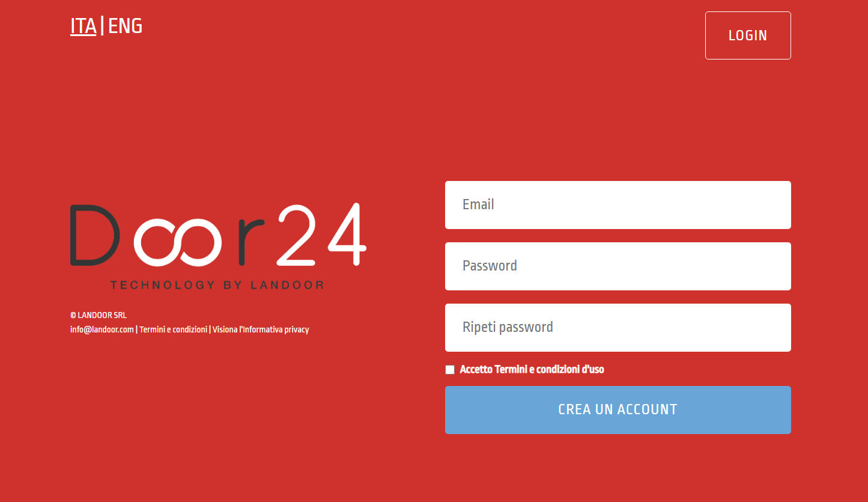The image size is (868, 502).
Task: Open the Termini e condizioni footer link
Action: click(x=173, y=329)
